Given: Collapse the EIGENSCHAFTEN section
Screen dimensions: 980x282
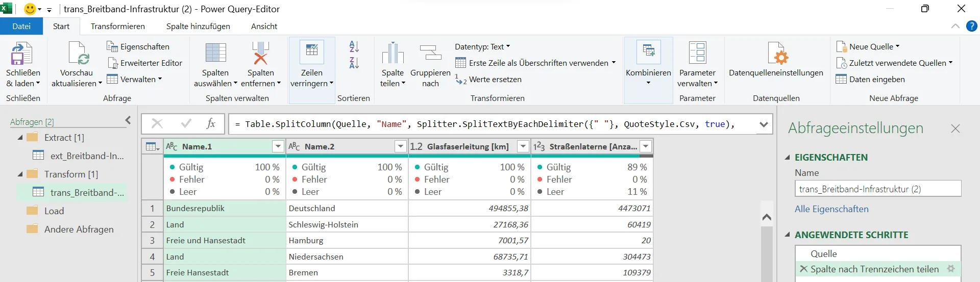Looking at the screenshot, I should 787,158.
